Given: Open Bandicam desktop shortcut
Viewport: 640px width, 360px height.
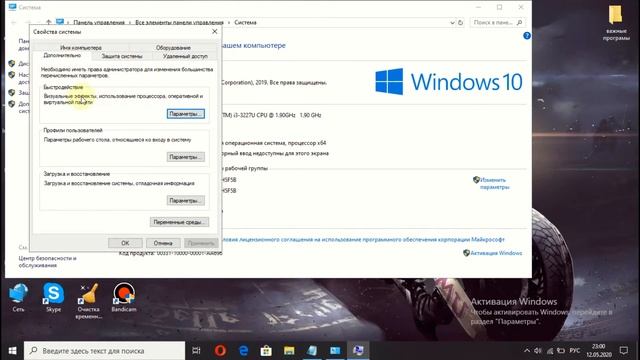Looking at the screenshot, I should pyautogui.click(x=124, y=298).
